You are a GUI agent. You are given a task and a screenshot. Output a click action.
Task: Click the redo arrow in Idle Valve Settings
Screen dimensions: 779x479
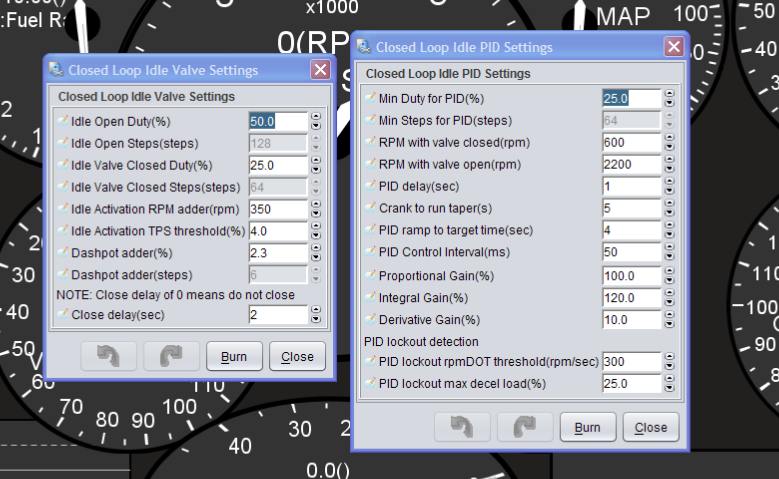171,356
